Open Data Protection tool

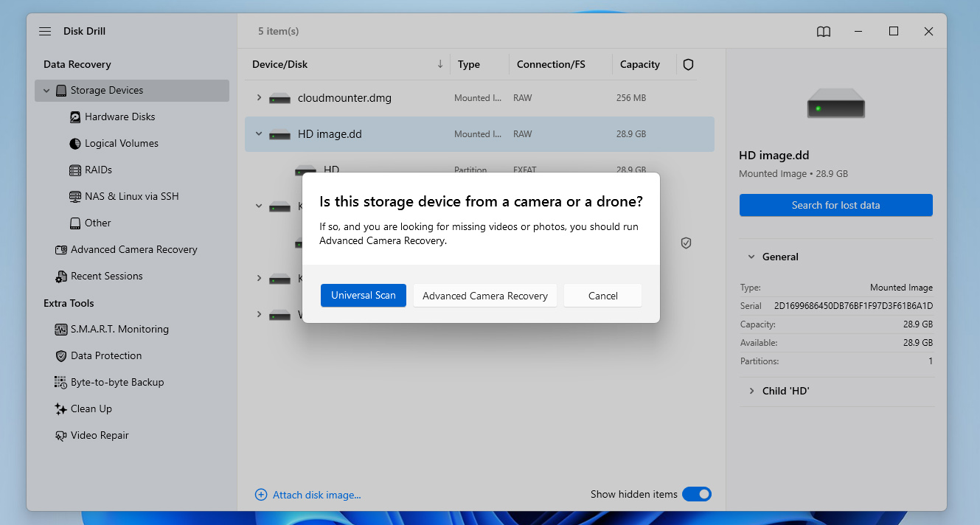coord(106,356)
